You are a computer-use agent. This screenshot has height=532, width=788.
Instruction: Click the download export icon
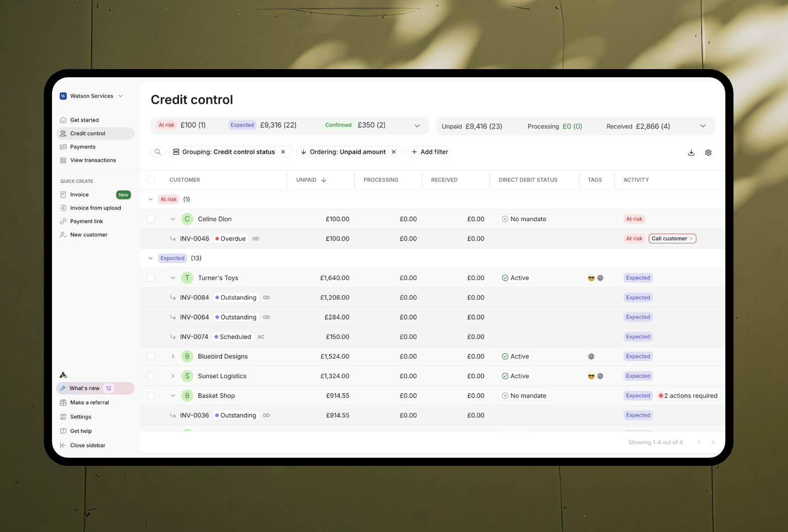[691, 153]
